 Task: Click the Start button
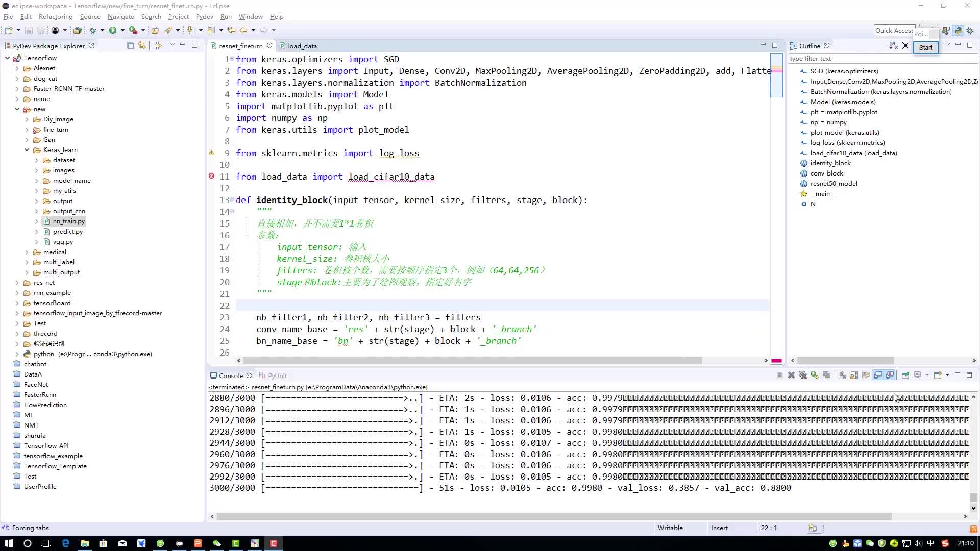pos(925,47)
